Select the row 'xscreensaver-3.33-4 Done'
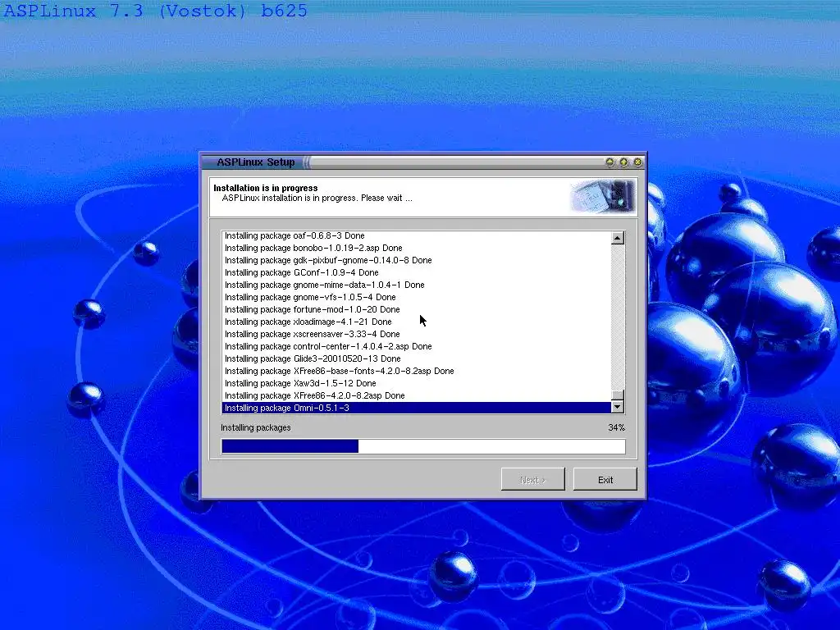Screen dimensions: 840x630 (x=416, y=334)
